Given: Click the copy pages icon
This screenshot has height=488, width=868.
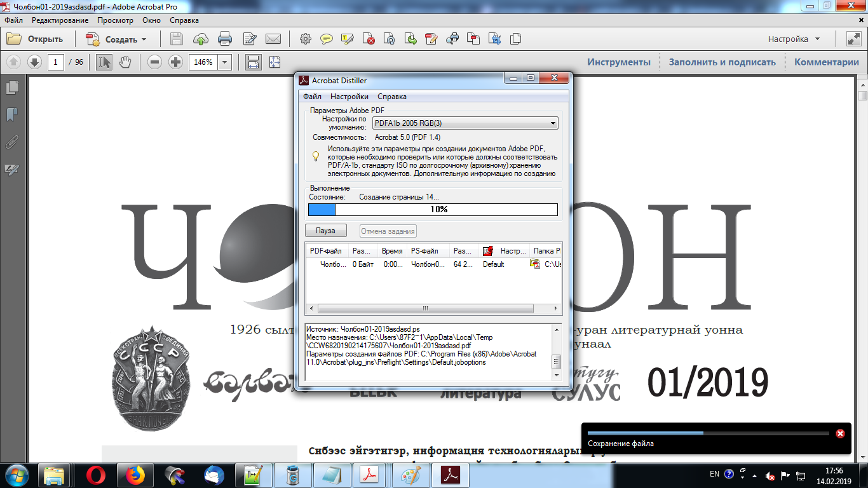Looking at the screenshot, I should (515, 39).
